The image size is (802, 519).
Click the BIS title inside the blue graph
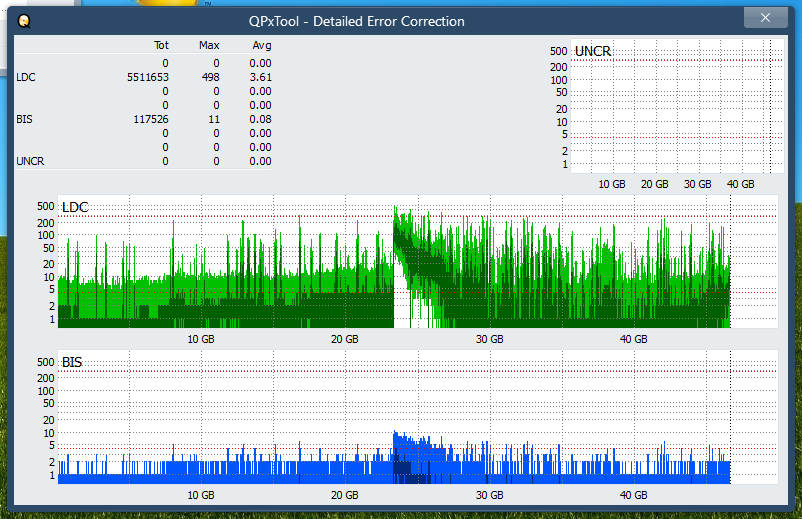[x=72, y=362]
